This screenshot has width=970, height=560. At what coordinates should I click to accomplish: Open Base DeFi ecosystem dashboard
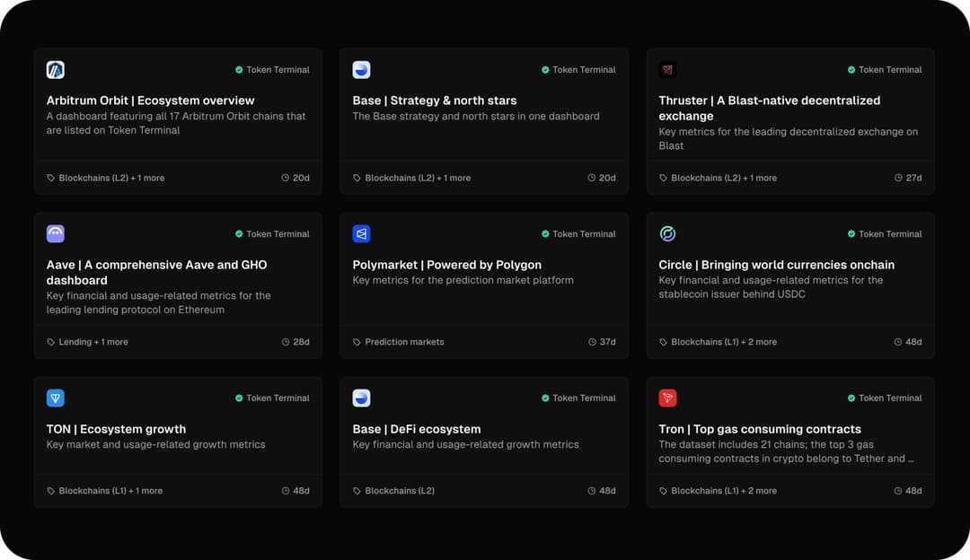coord(417,429)
